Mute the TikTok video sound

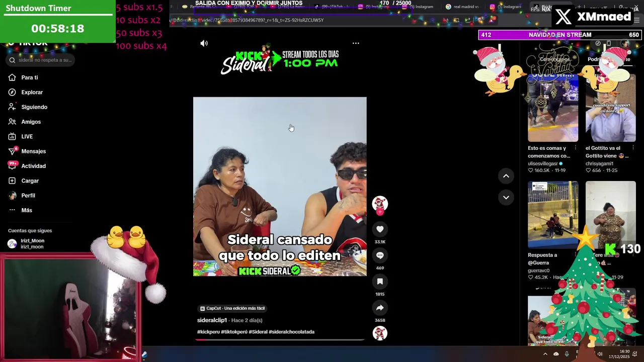point(204,43)
